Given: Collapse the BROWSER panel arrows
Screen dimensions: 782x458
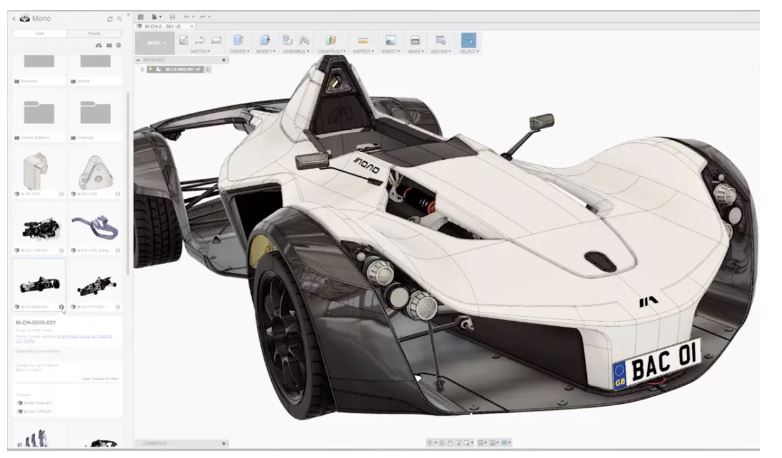Looking at the screenshot, I should [x=139, y=60].
